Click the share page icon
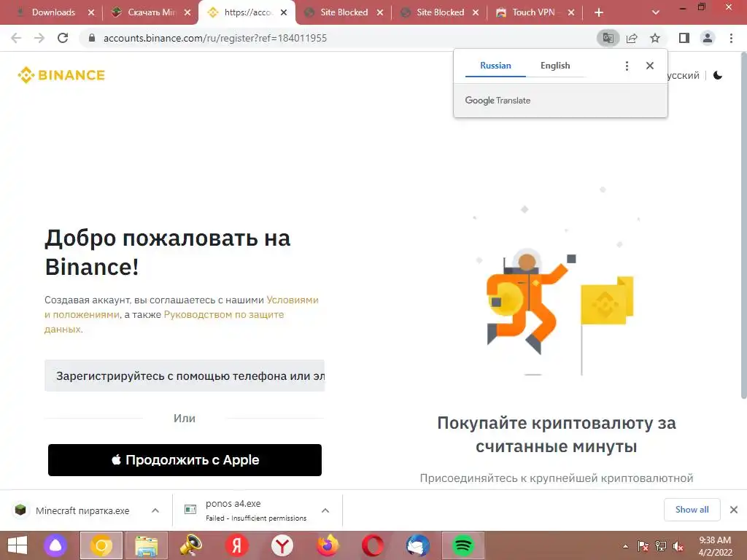This screenshot has height=560, width=747. (x=632, y=38)
